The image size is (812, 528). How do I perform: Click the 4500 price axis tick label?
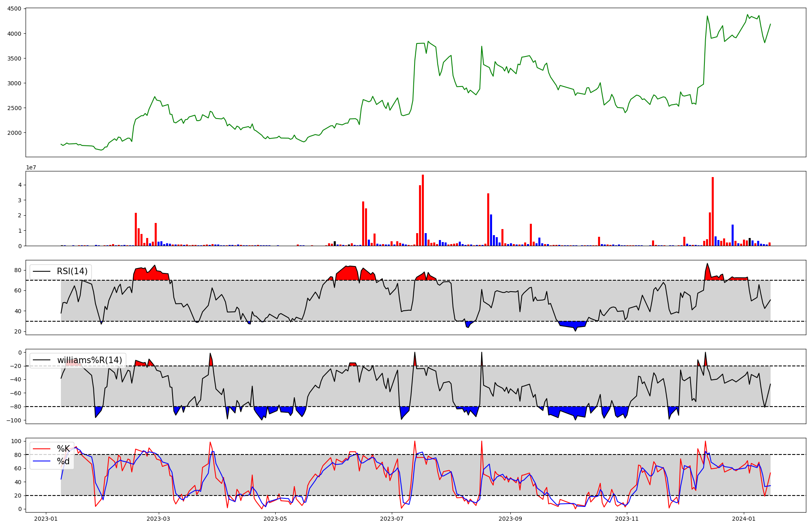click(x=14, y=9)
